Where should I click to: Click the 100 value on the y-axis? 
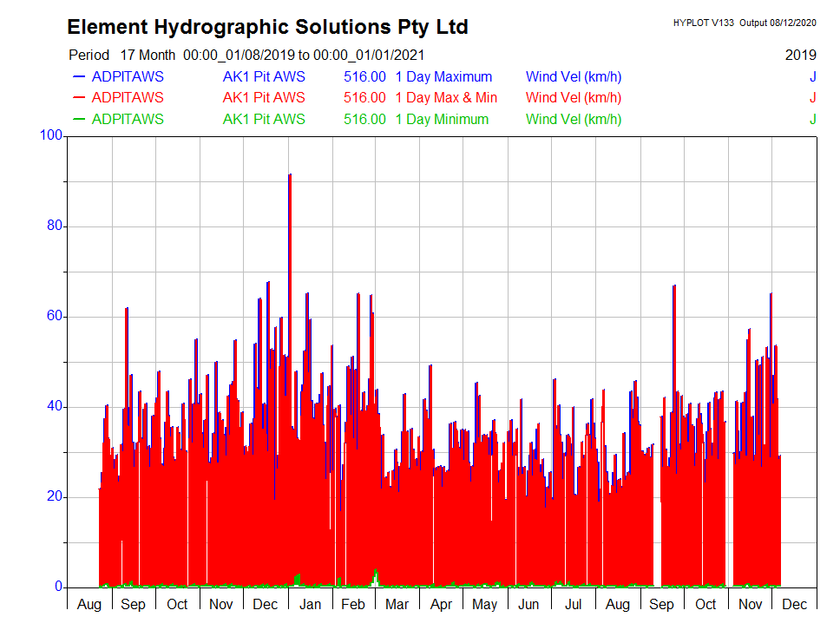pyautogui.click(x=51, y=135)
